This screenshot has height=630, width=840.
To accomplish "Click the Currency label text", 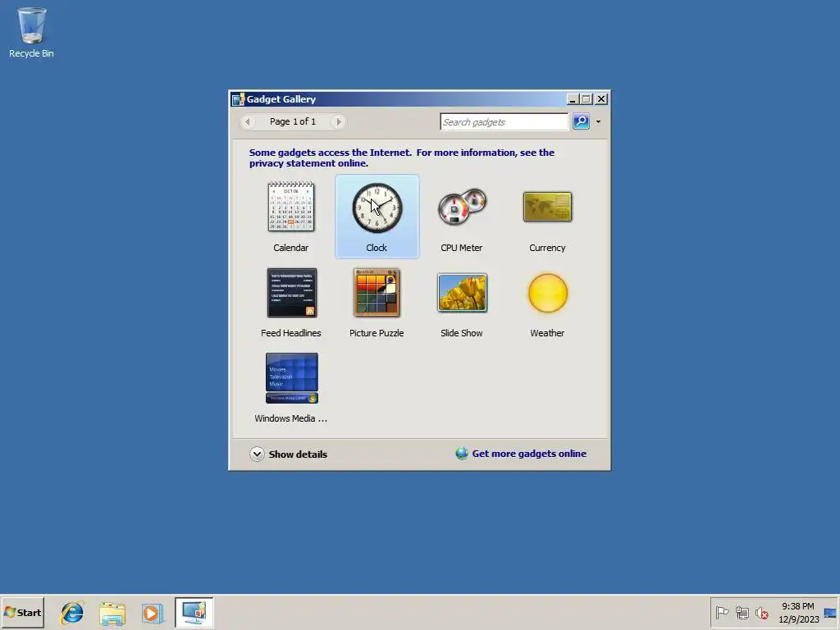I will [547, 248].
